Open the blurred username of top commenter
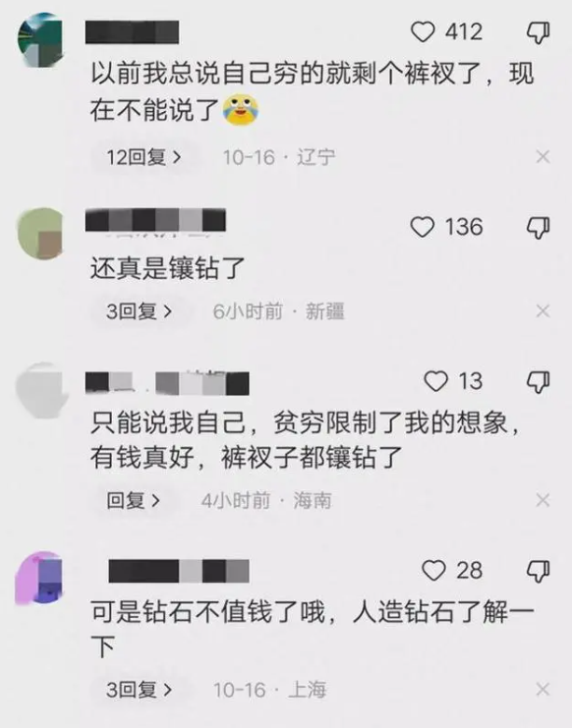This screenshot has height=728, width=572. tap(133, 32)
